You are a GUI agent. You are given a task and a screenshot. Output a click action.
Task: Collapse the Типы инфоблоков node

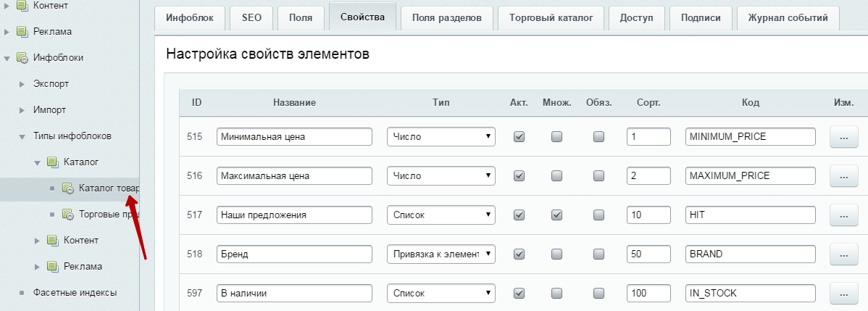[x=22, y=136]
